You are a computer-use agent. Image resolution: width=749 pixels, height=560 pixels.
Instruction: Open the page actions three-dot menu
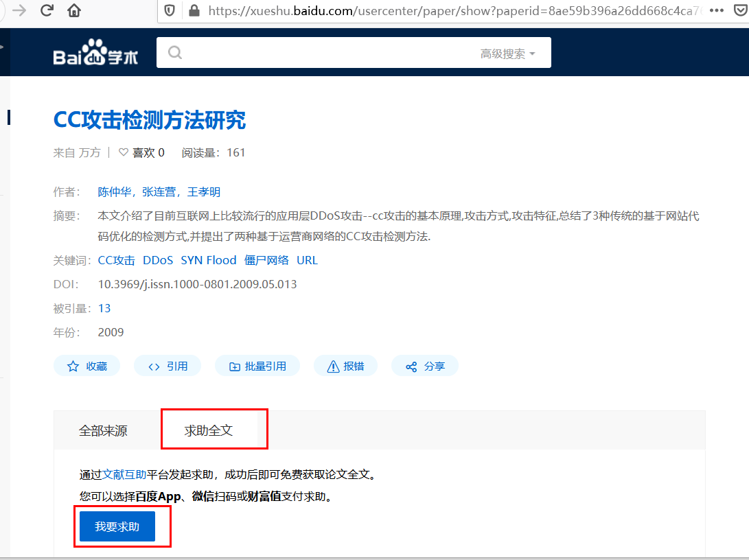[x=717, y=10]
